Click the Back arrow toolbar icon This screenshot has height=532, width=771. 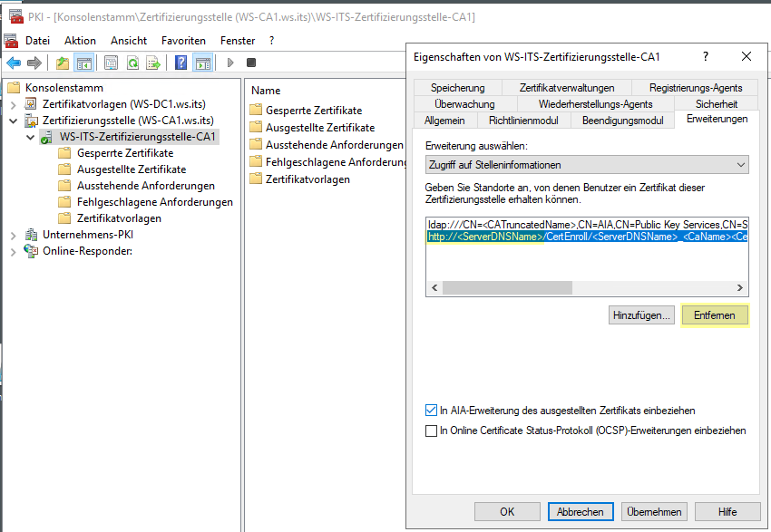point(14,63)
